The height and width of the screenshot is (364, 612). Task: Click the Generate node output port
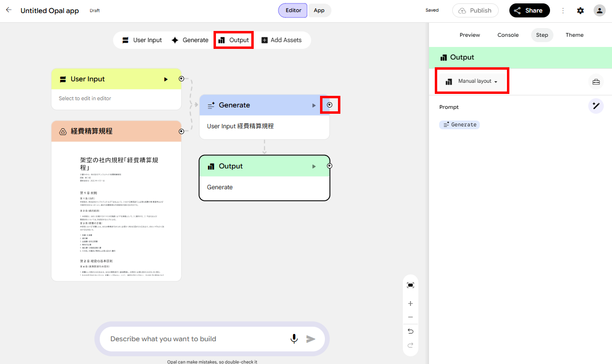tap(330, 105)
